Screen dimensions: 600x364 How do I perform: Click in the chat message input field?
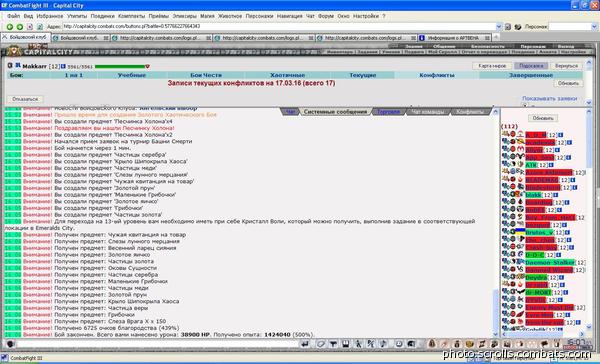(158, 344)
